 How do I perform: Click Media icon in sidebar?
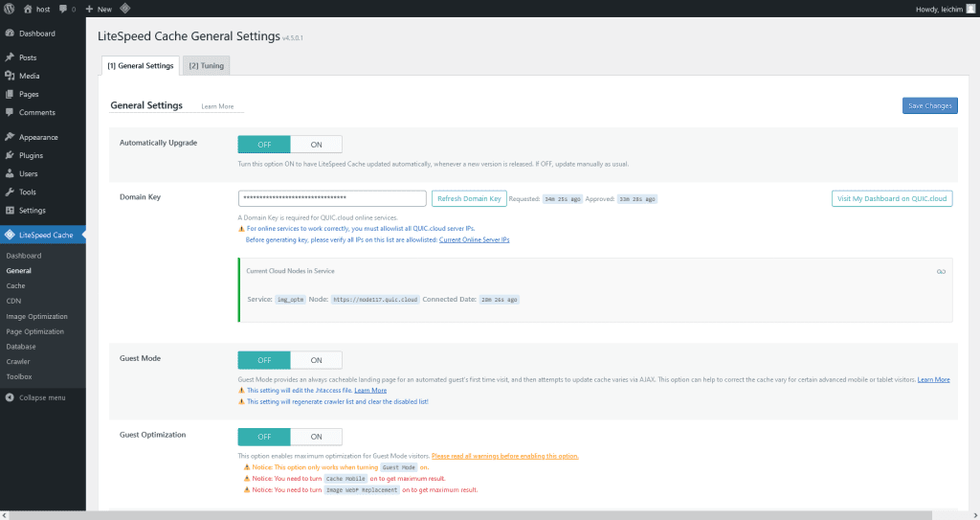pos(10,76)
